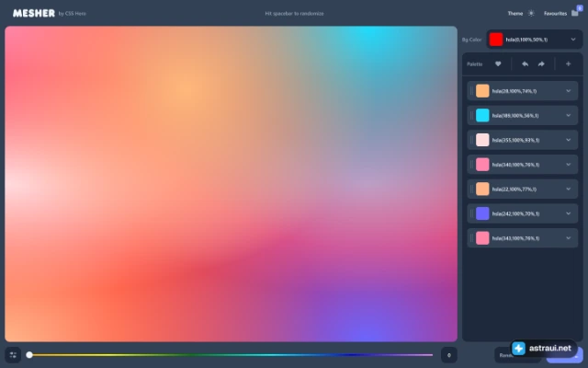Click the value text hsla(355,100%,93%,1)
The width and height of the screenshot is (588, 368).
point(515,140)
